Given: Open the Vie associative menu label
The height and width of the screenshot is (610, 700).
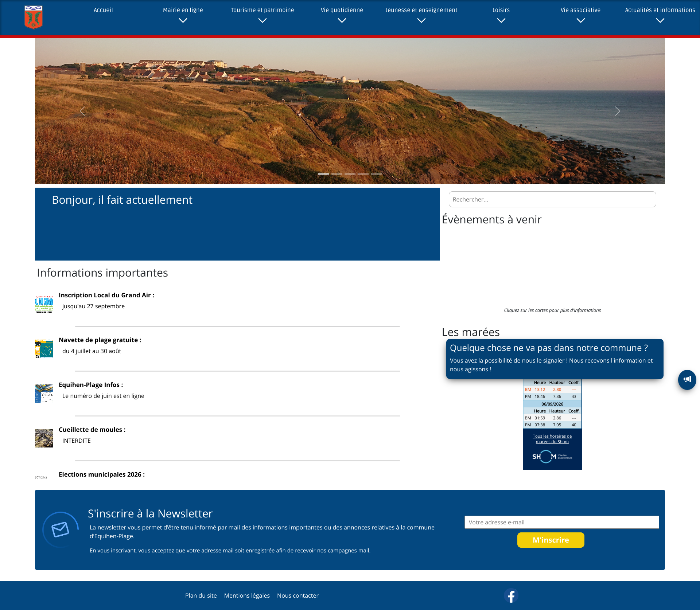Looking at the screenshot, I should click(581, 10).
